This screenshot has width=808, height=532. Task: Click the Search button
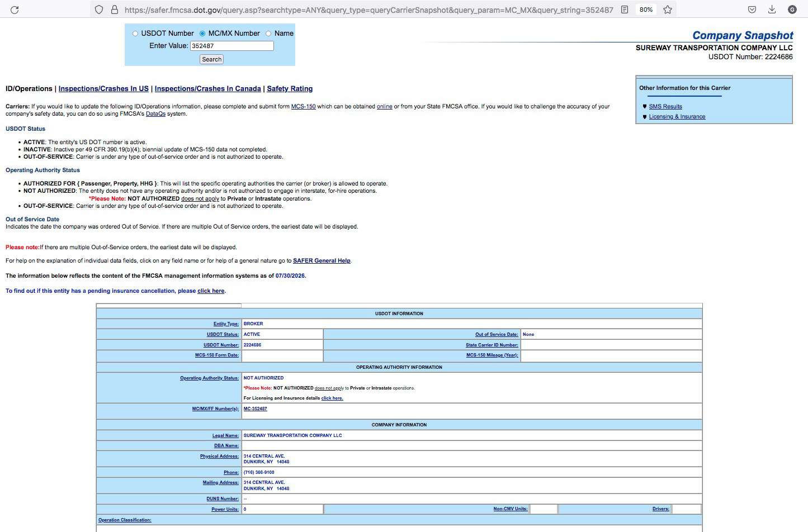click(x=212, y=59)
